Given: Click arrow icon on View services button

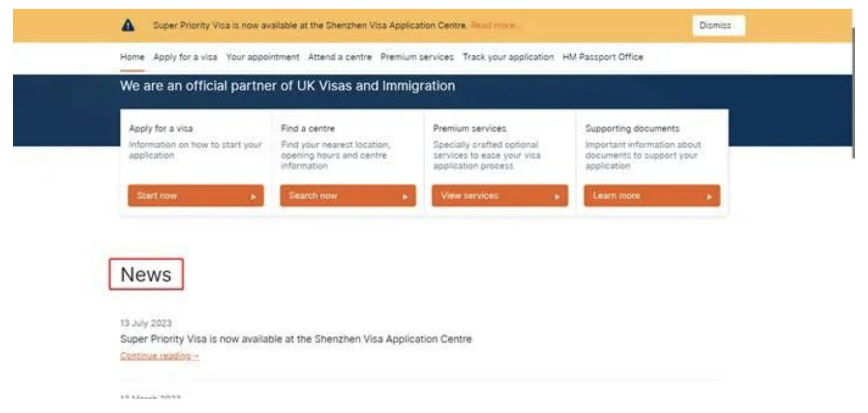Looking at the screenshot, I should click(557, 197).
